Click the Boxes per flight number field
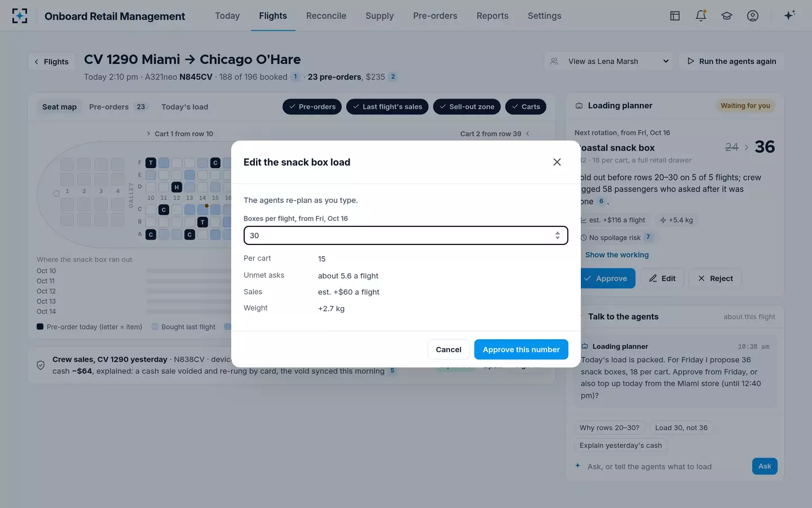This screenshot has height=508, width=812. coord(405,235)
